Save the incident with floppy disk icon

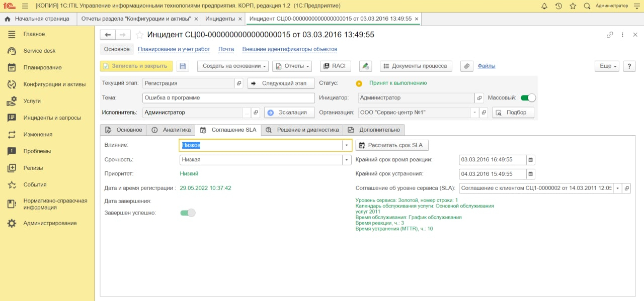pyautogui.click(x=183, y=66)
